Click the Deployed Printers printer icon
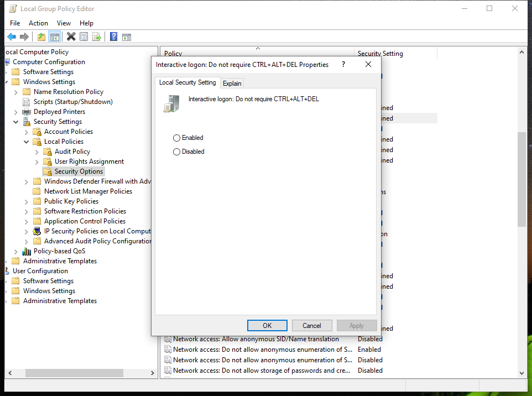The width and height of the screenshot is (532, 396). [27, 112]
